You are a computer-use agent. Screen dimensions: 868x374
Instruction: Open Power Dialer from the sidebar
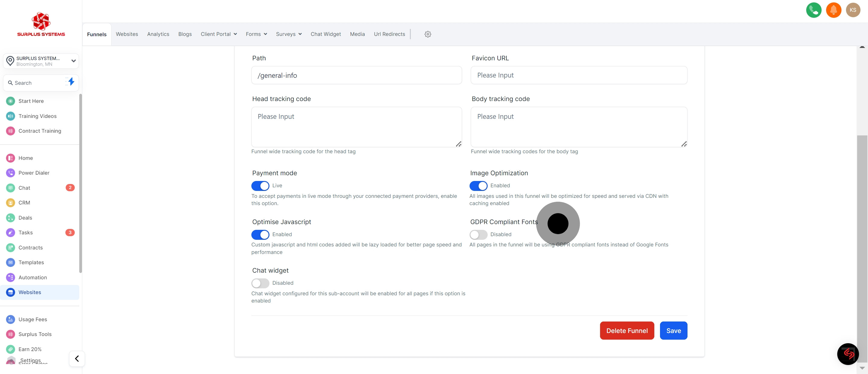pos(34,173)
